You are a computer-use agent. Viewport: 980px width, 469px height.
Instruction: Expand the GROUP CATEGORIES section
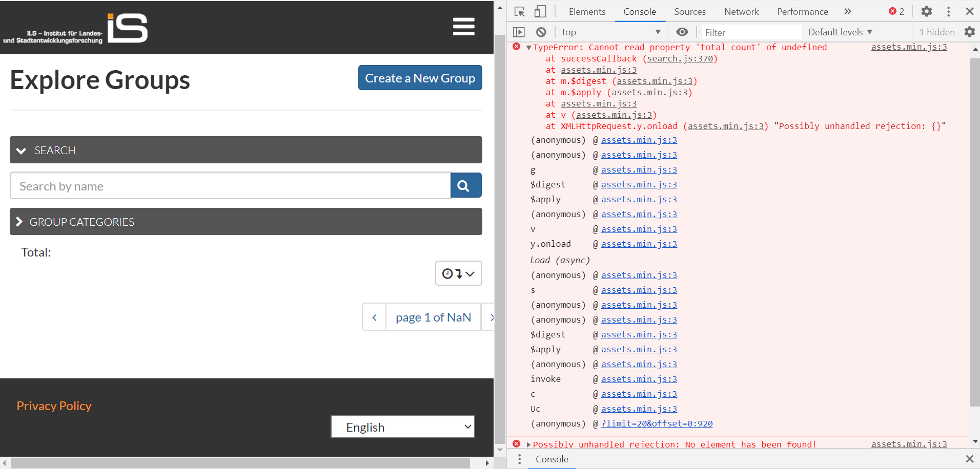click(246, 222)
